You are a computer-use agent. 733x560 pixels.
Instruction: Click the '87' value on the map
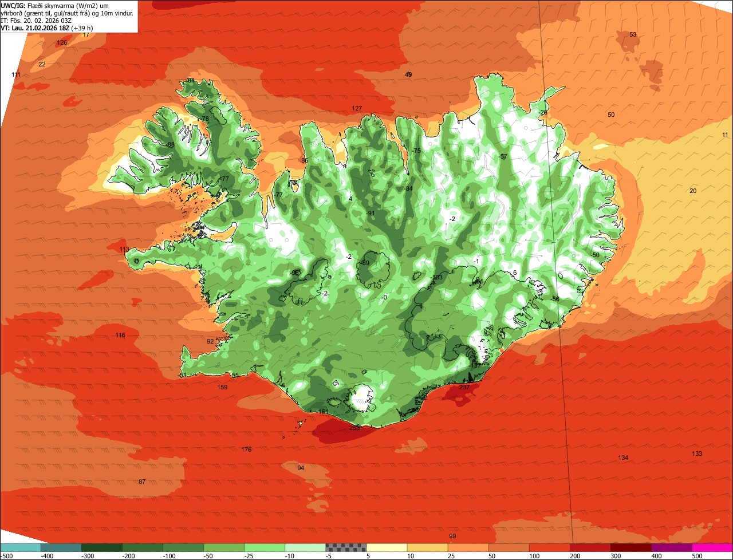pos(142,482)
